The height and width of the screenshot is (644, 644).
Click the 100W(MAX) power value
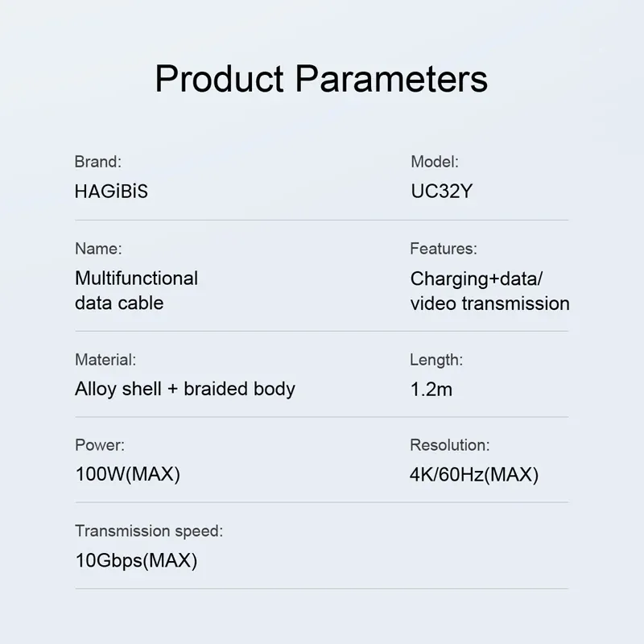(x=128, y=474)
